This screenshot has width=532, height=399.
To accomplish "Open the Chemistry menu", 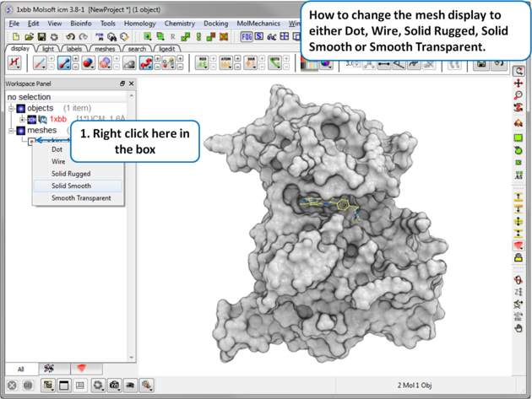I will coord(179,24).
